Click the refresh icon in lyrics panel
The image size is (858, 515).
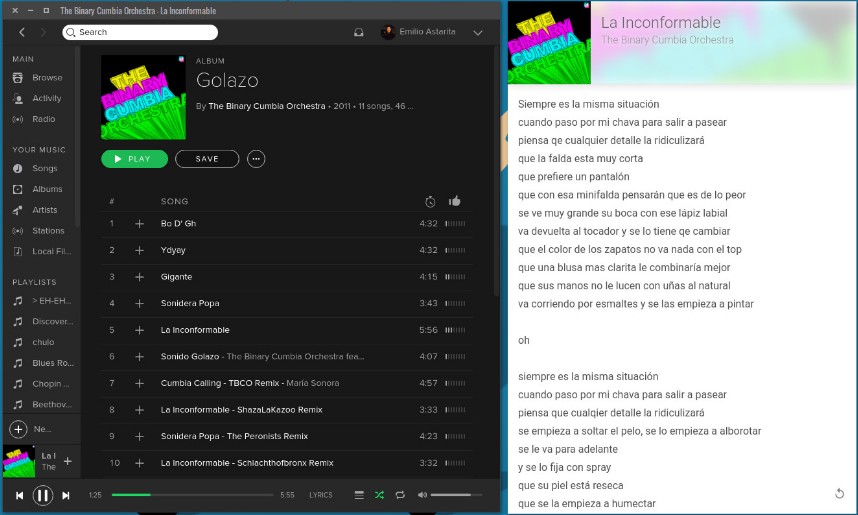click(840, 493)
